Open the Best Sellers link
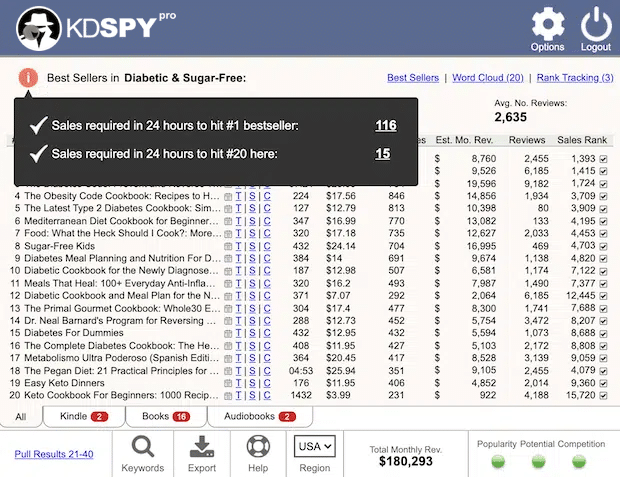The width and height of the screenshot is (620, 477). click(x=413, y=78)
